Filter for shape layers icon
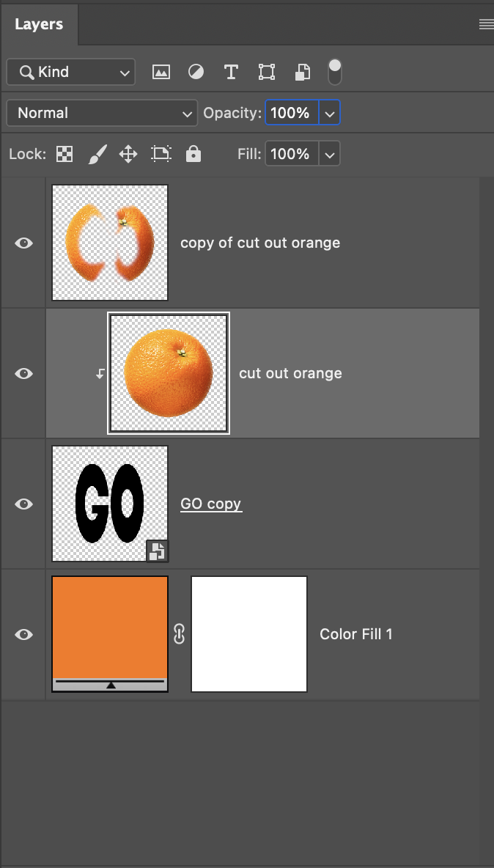This screenshot has width=494, height=868. pyautogui.click(x=267, y=72)
